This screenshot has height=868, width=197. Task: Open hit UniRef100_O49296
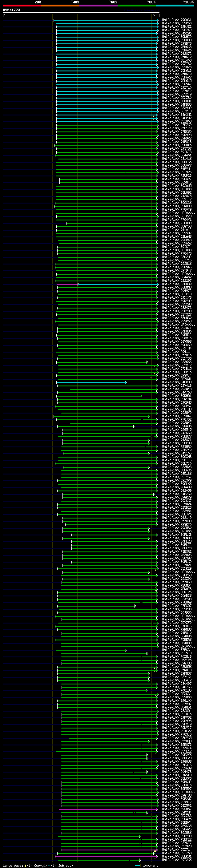(176, 33)
